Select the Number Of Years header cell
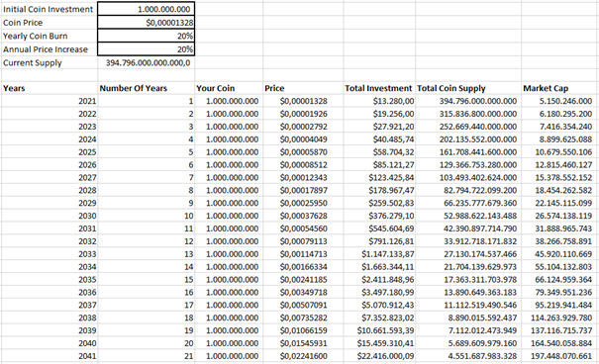The height and width of the screenshot is (364, 599). [x=147, y=88]
